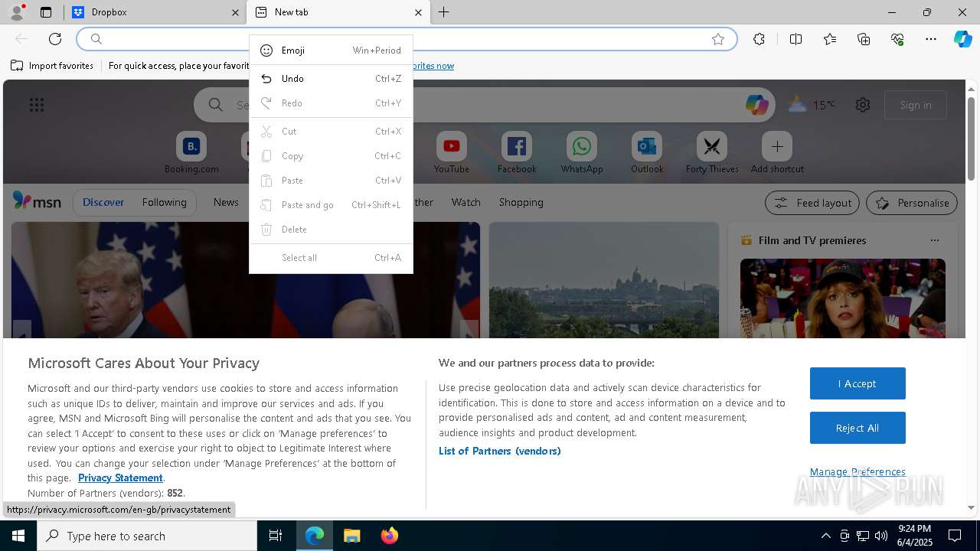Open the city skyline news card

pyautogui.click(x=604, y=280)
